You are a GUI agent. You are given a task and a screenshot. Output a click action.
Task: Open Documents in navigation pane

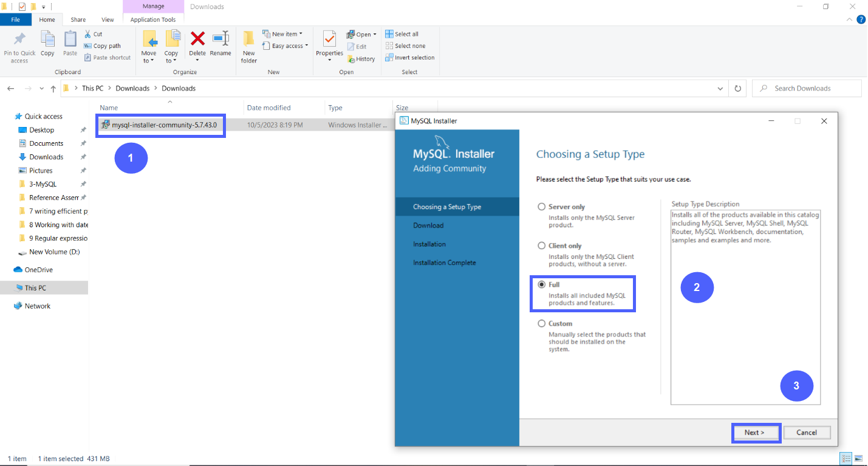46,143
